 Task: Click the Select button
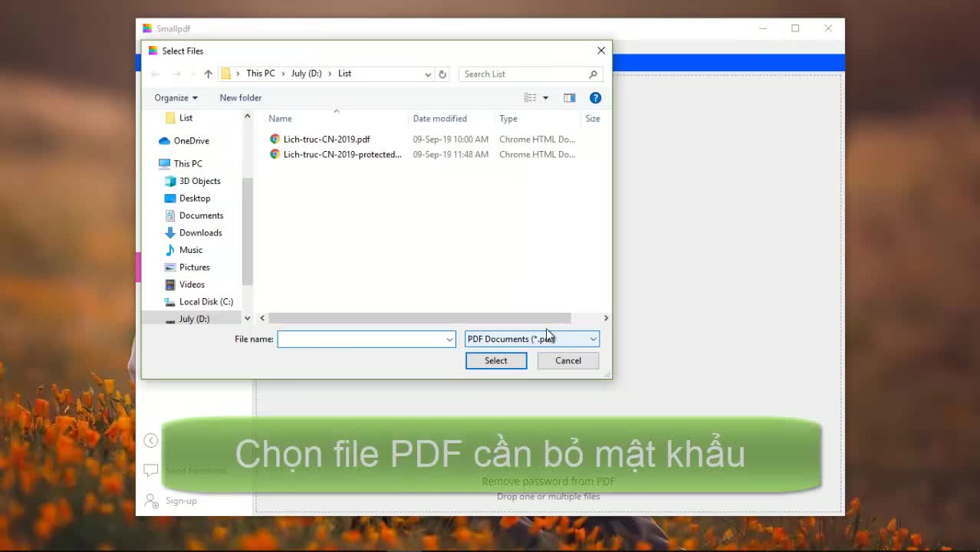[x=496, y=360]
